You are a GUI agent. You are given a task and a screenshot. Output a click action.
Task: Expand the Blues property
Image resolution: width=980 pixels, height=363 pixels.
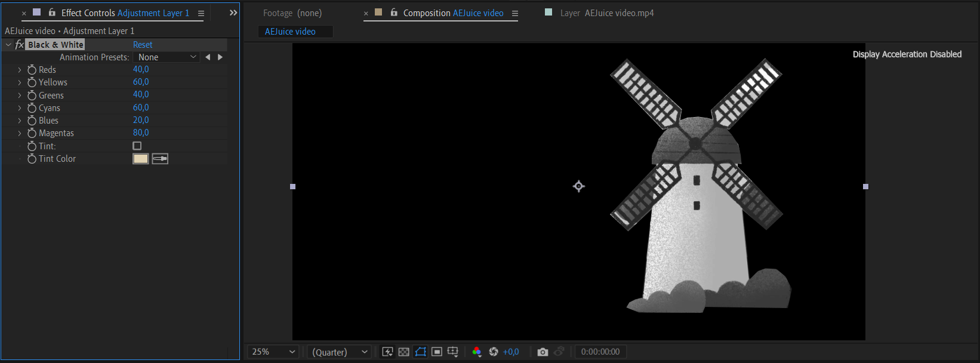(19, 121)
